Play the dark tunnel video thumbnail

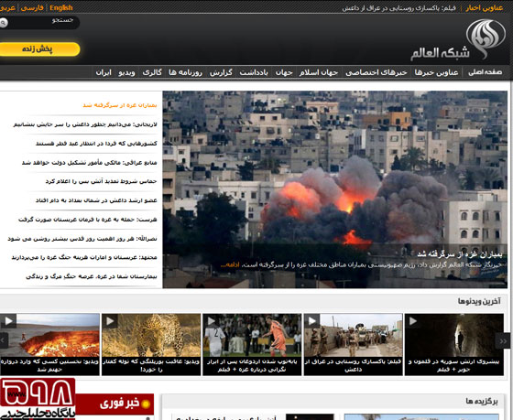pyautogui.click(x=454, y=335)
